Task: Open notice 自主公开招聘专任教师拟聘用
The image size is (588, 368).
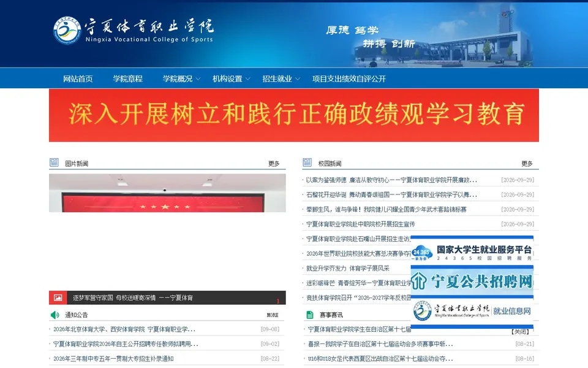Action: pos(126,344)
